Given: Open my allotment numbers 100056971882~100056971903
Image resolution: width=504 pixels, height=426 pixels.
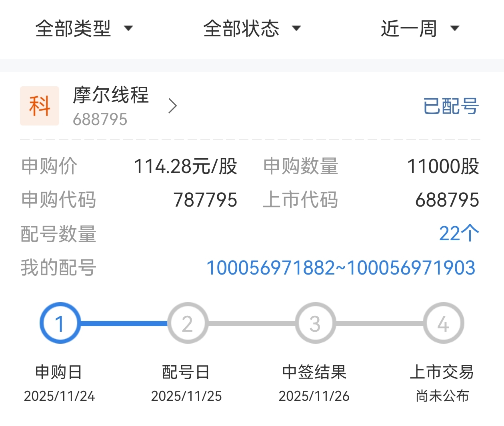Looking at the screenshot, I should (340, 268).
